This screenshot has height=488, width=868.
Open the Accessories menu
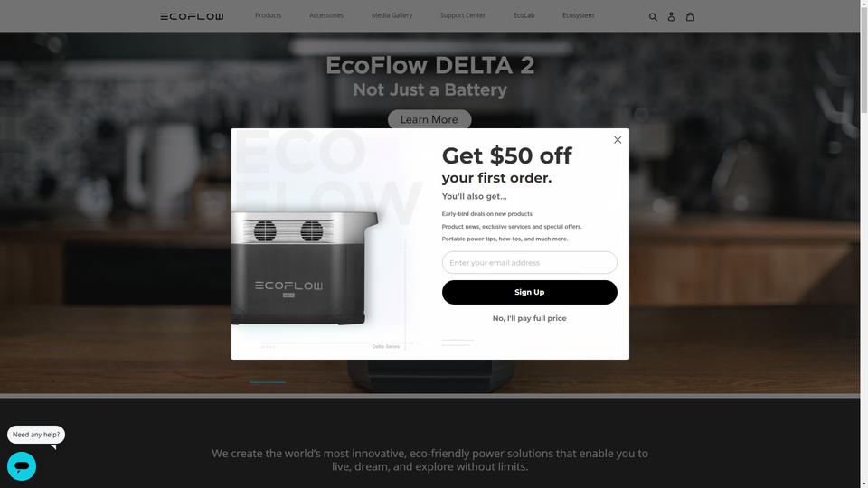pyautogui.click(x=326, y=15)
